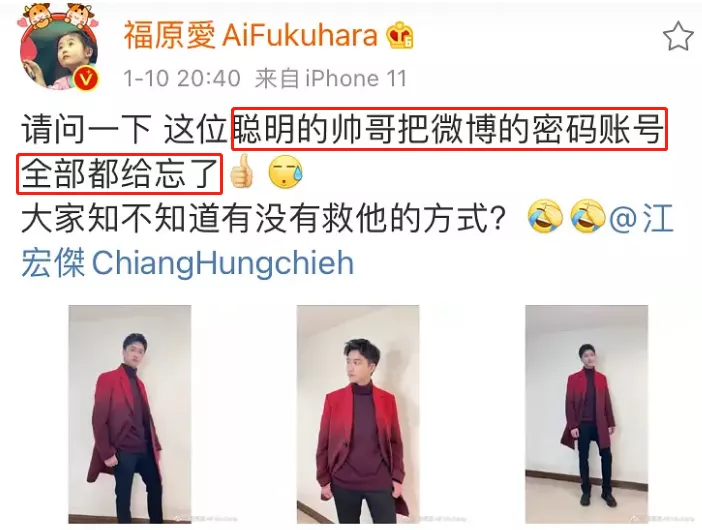Viewport: 702px width, 530px height.
Task: Click the post line 大家知不知道有没有救他的方式
Action: (264, 219)
